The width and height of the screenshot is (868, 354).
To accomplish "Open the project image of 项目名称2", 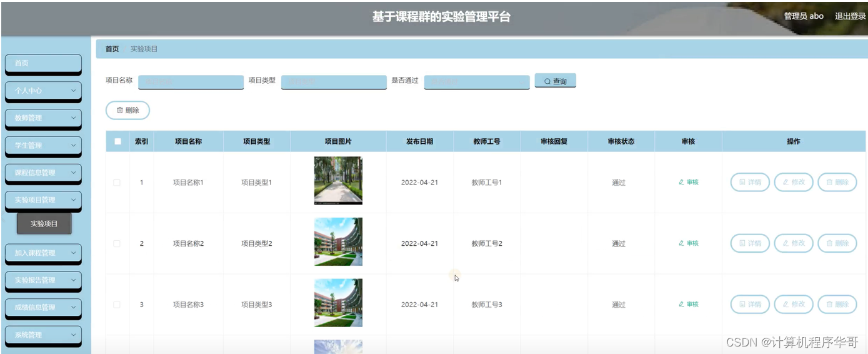I will point(338,242).
